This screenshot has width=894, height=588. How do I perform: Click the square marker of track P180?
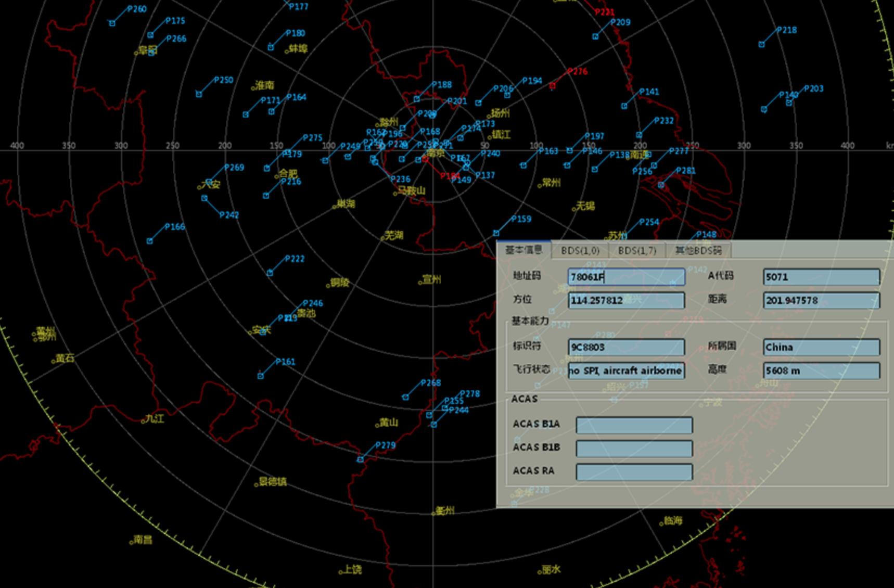pos(271,47)
